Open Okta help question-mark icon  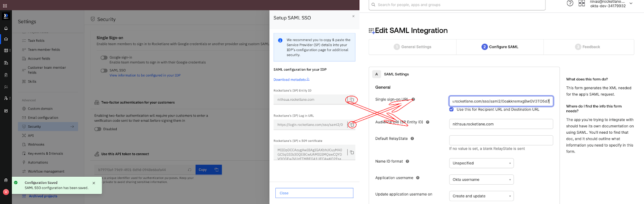point(570,3)
